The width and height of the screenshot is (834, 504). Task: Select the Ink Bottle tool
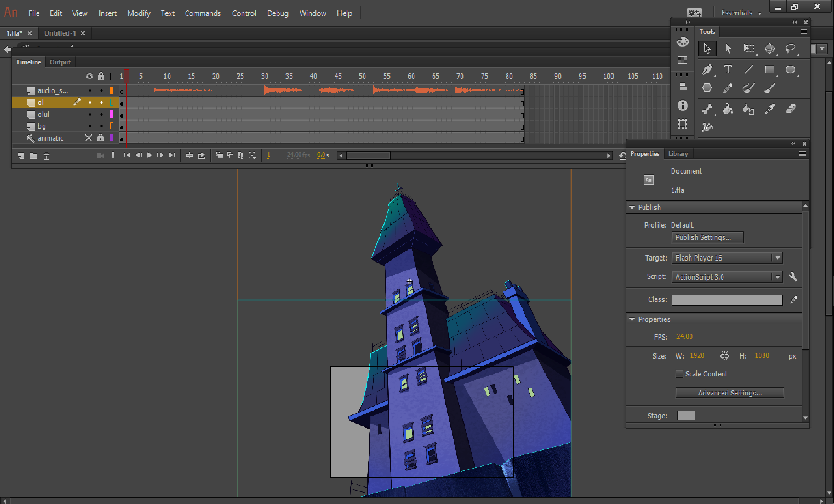[x=749, y=109]
